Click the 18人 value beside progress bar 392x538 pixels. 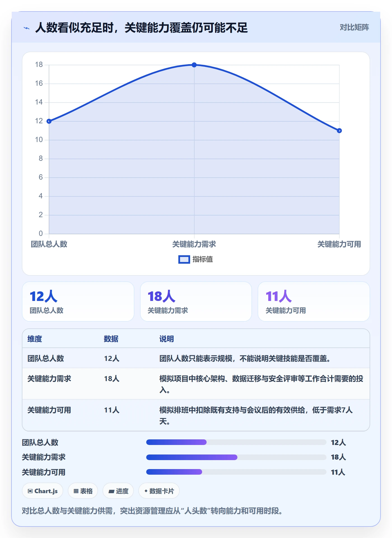(338, 457)
